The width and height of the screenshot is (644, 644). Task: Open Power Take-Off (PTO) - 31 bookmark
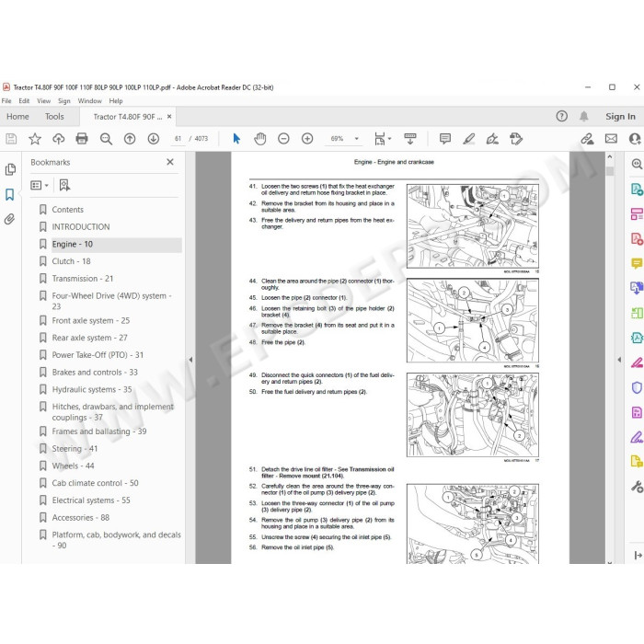(98, 355)
